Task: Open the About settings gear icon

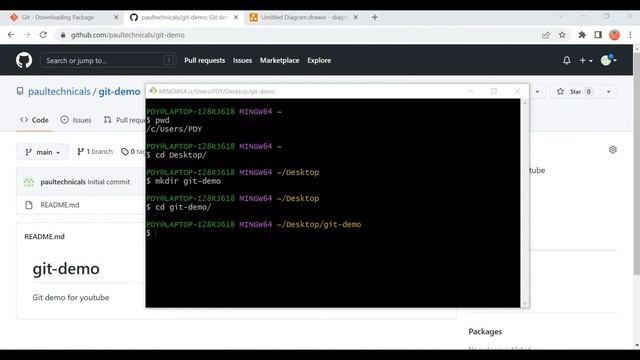Action: point(613,150)
